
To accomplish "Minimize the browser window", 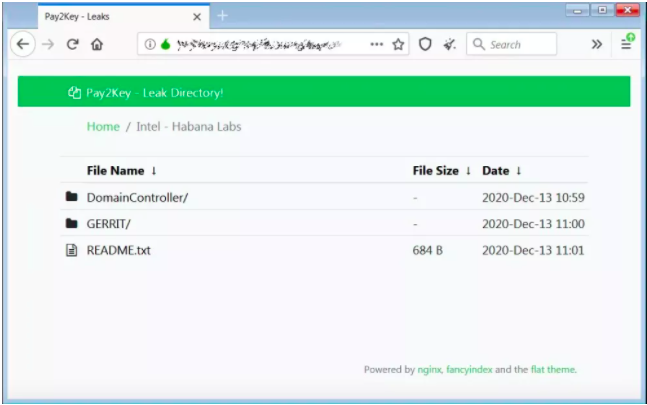I will (577, 10).
